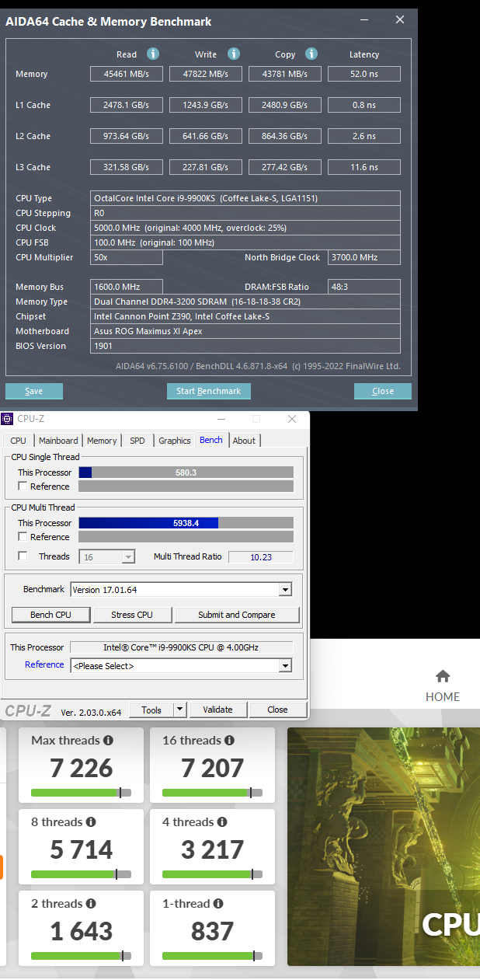This screenshot has height=980, width=480.
Task: Click Multi Thread Ratio value 10.23
Action: (x=260, y=556)
